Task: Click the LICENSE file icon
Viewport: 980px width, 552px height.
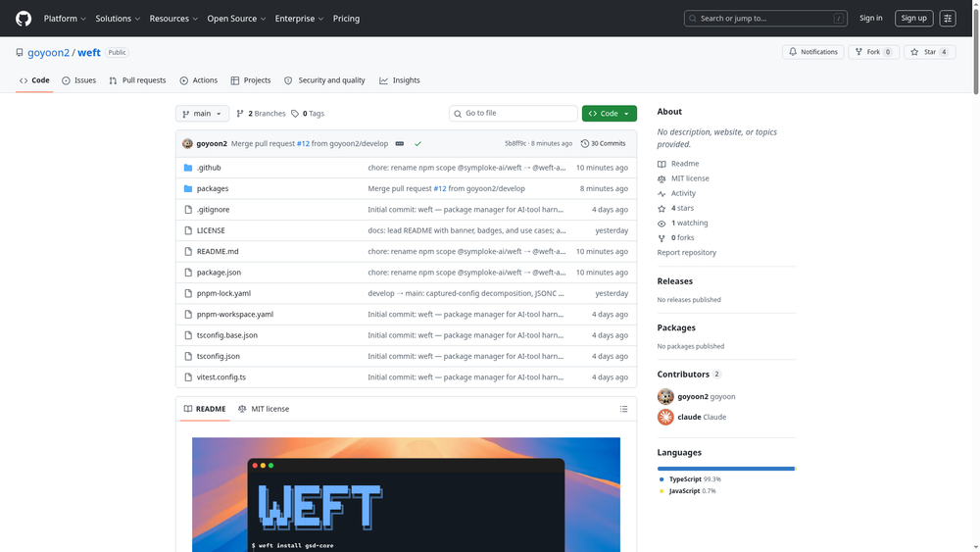Action: point(188,230)
